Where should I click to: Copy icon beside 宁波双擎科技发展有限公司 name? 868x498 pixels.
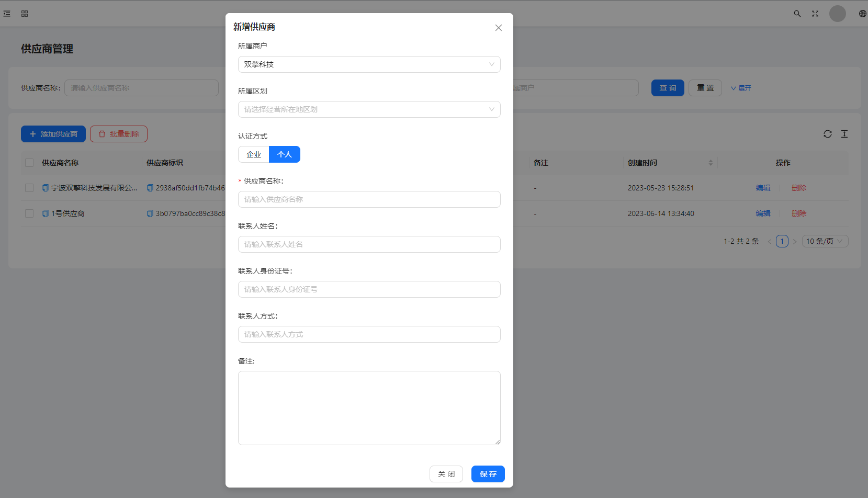pyautogui.click(x=46, y=188)
